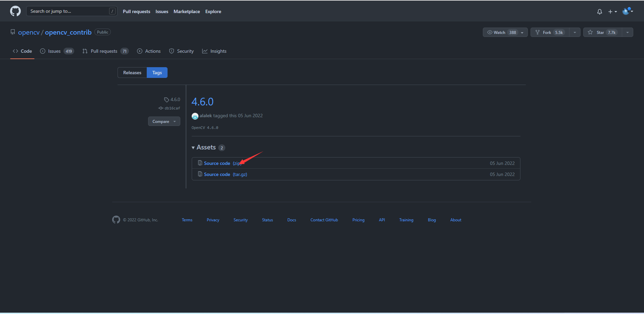
Task: Open the repository Security tab
Action: (181, 51)
